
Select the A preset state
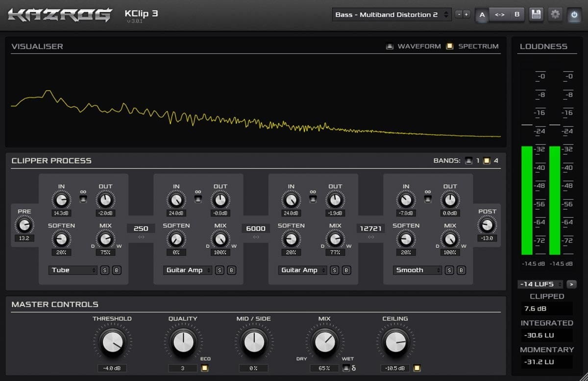(482, 15)
